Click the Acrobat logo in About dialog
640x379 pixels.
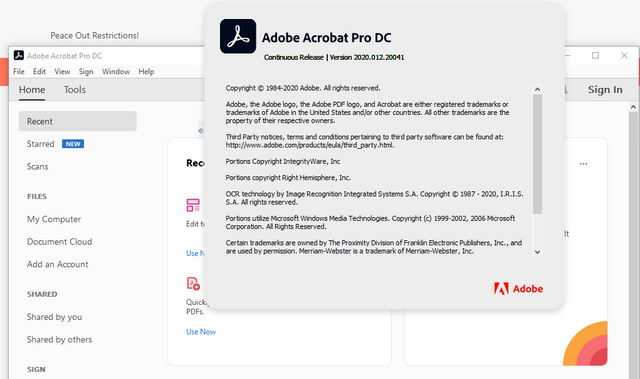[x=238, y=36]
